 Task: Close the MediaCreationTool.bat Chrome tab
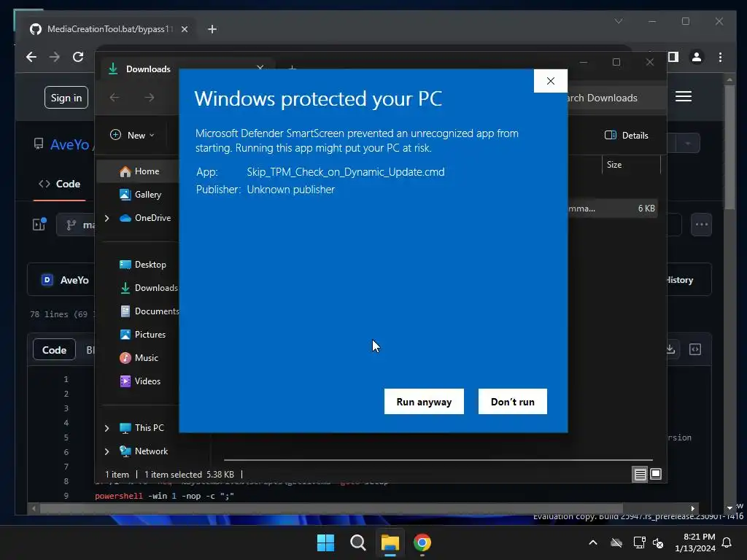[185, 29]
